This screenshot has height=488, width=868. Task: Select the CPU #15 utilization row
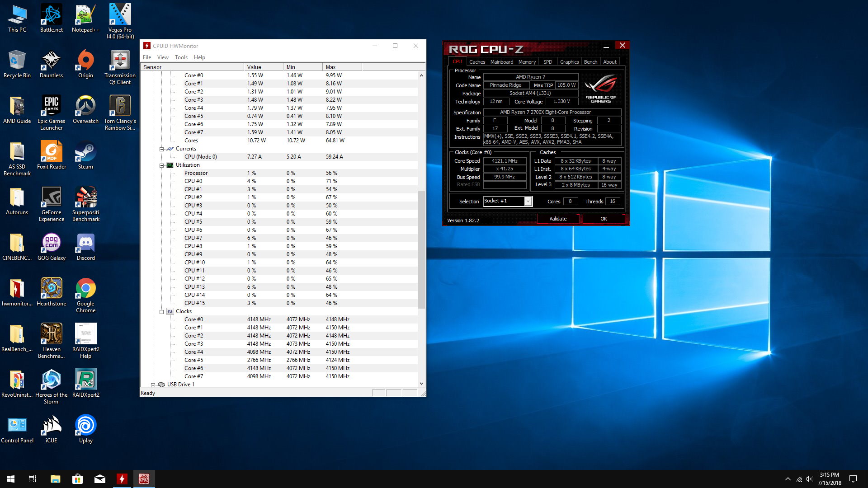pyautogui.click(x=279, y=303)
